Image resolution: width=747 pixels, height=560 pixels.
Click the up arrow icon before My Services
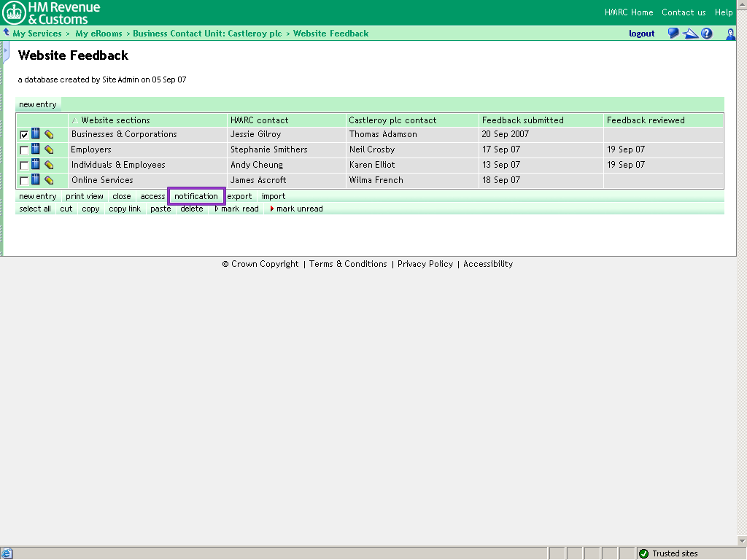point(6,33)
